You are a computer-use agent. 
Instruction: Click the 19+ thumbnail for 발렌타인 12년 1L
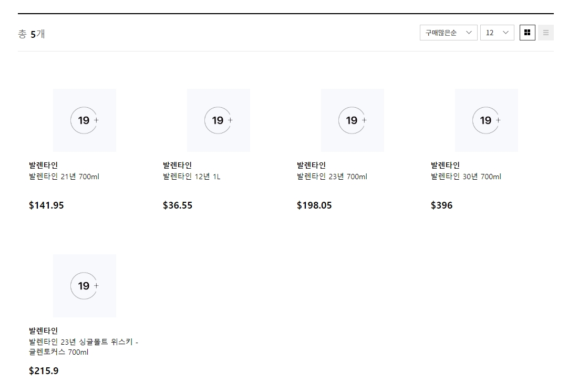coord(219,120)
